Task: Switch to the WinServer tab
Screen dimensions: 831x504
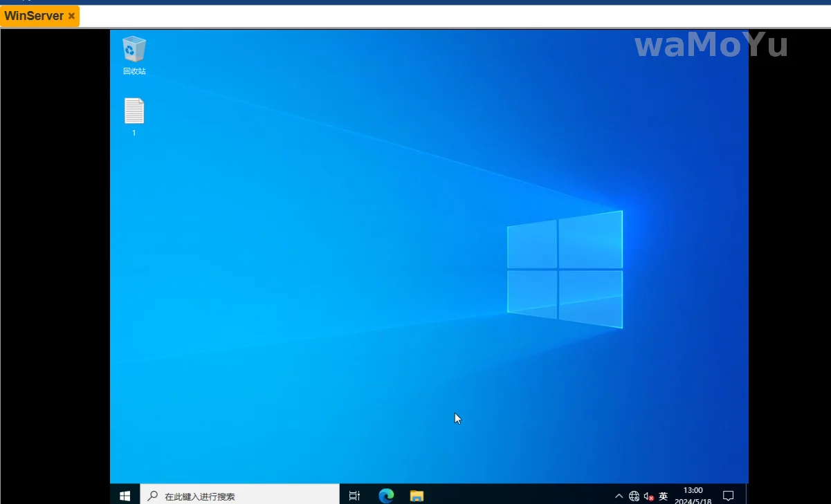Action: (x=34, y=16)
